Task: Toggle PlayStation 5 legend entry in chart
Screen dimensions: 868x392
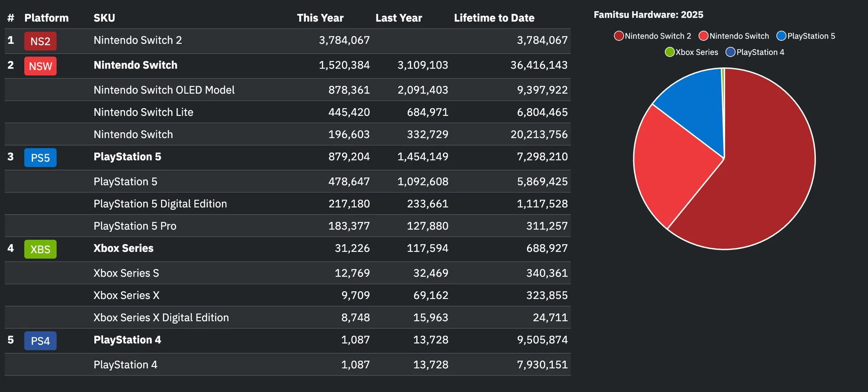Action: pyautogui.click(x=806, y=36)
